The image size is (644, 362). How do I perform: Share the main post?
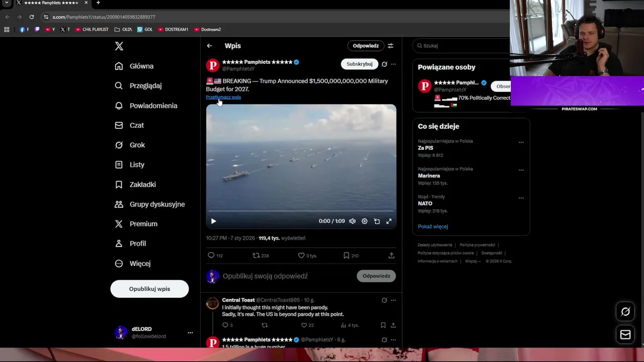point(391,255)
